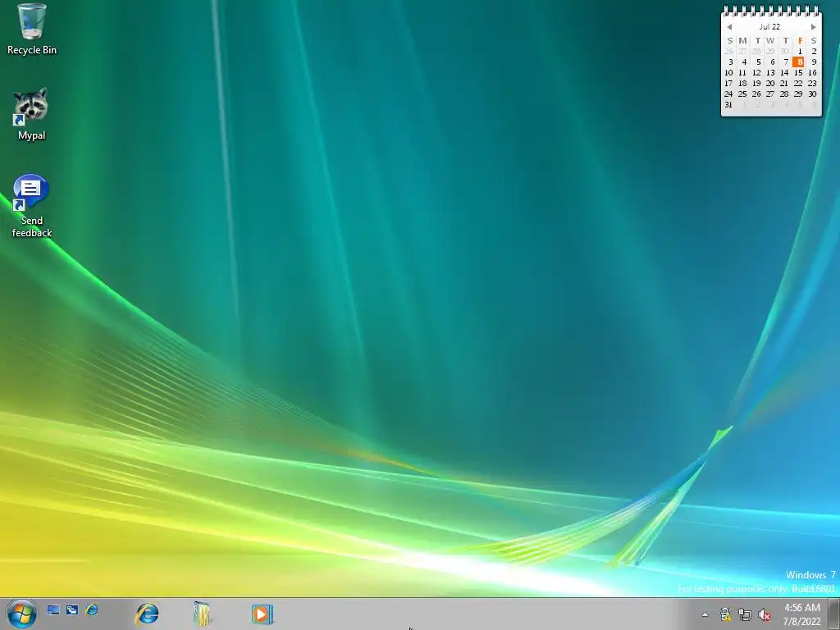Select day 10 in calendar gadget
840x630 pixels.
[728, 73]
